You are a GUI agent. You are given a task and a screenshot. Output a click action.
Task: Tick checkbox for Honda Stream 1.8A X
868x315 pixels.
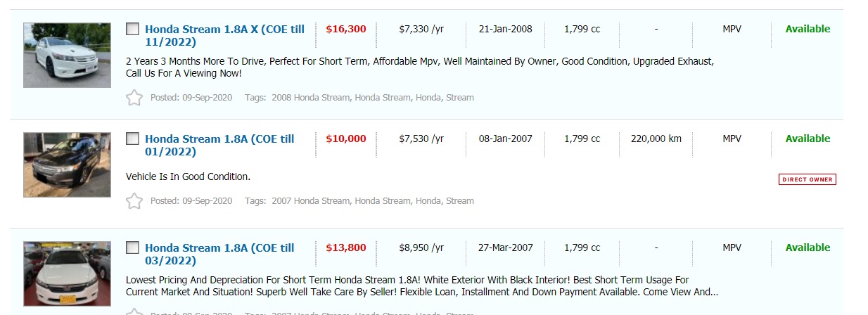click(x=132, y=29)
